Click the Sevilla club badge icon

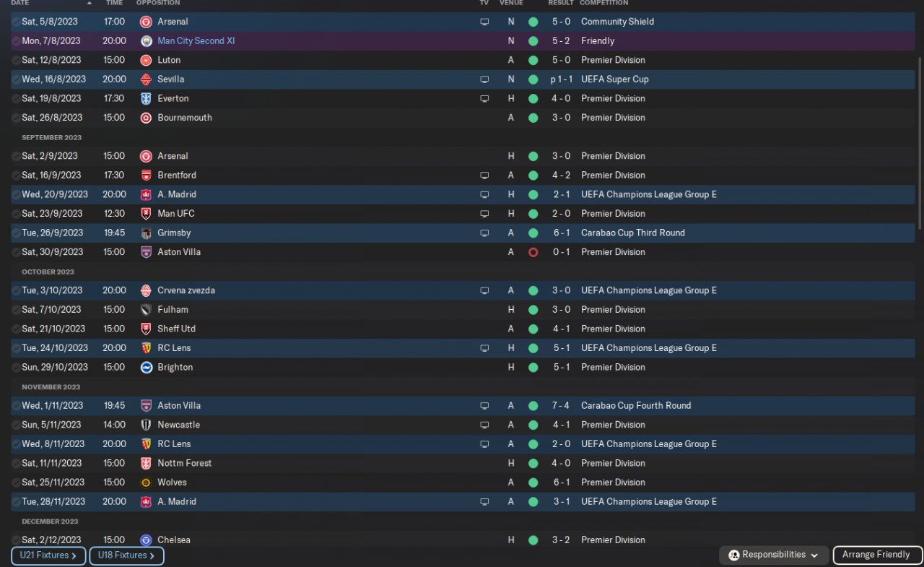tap(146, 79)
